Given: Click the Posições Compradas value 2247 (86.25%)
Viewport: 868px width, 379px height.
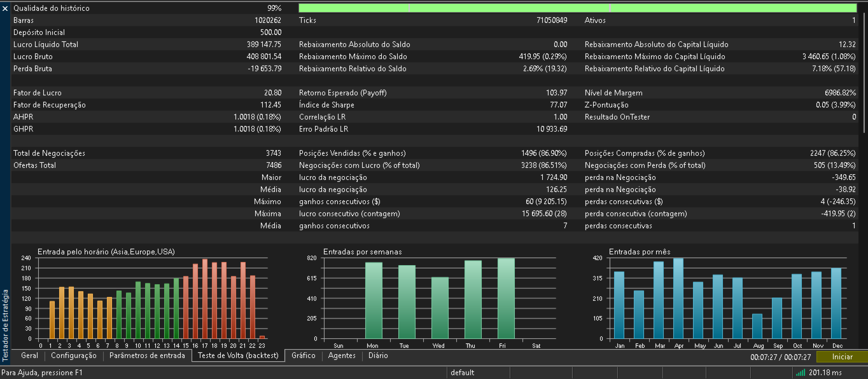Looking at the screenshot, I should 832,153.
